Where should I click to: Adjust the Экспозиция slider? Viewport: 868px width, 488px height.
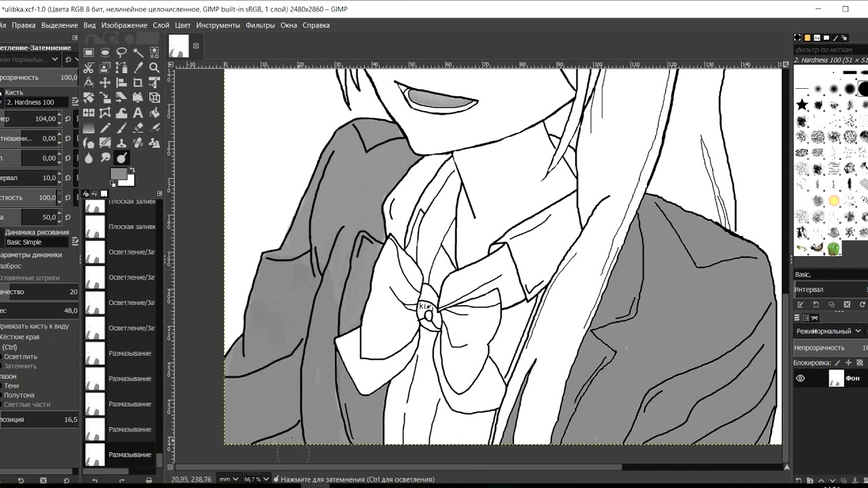39,420
